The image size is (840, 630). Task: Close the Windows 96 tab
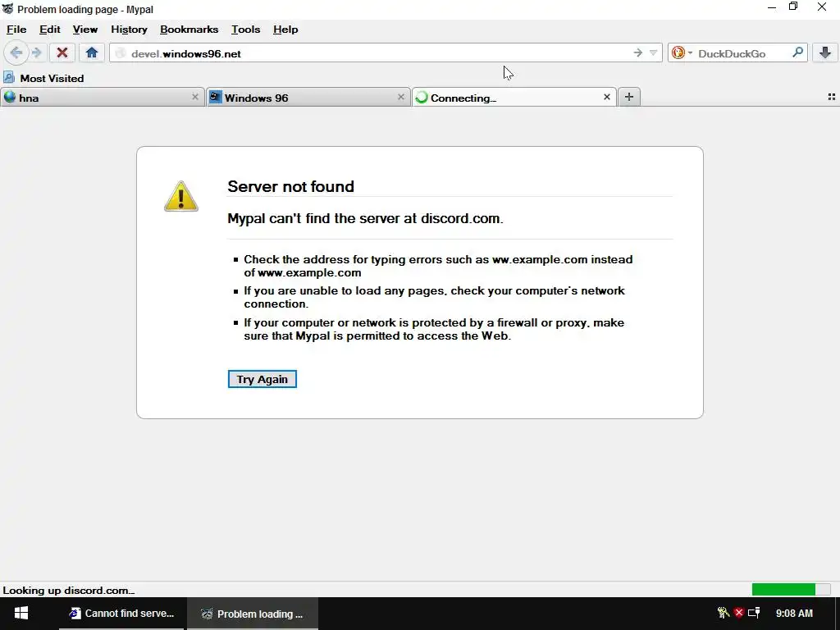[400, 97]
